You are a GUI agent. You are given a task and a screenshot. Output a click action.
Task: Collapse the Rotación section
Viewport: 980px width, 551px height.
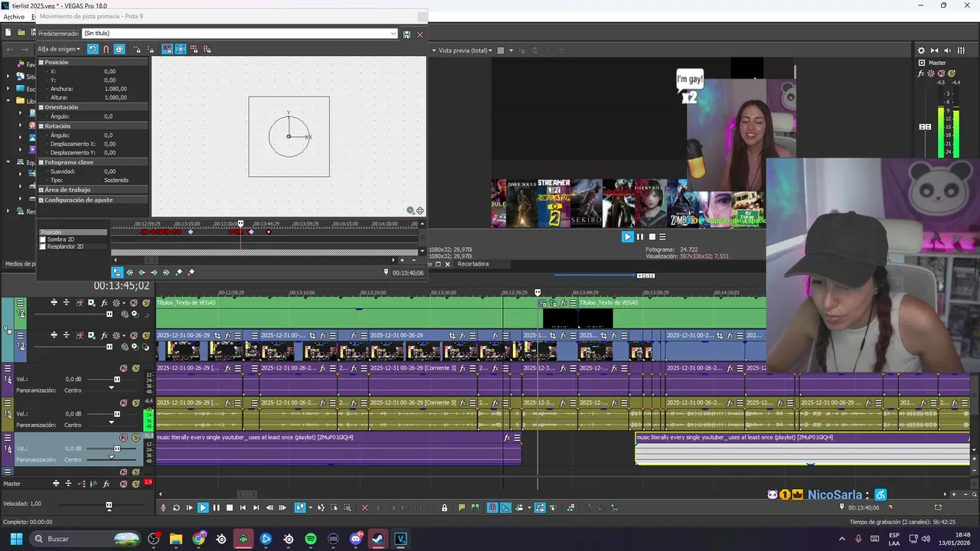41,126
